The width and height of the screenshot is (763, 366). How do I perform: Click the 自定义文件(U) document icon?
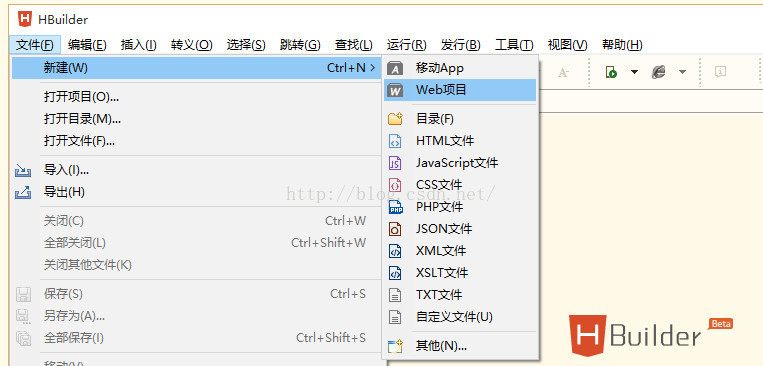pyautogui.click(x=395, y=317)
